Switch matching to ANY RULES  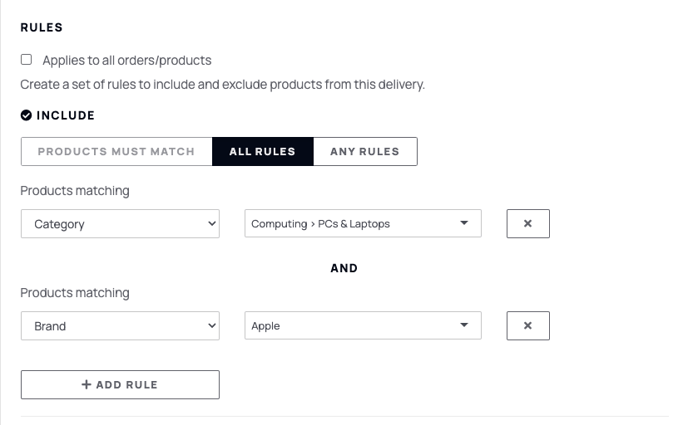[x=365, y=151]
